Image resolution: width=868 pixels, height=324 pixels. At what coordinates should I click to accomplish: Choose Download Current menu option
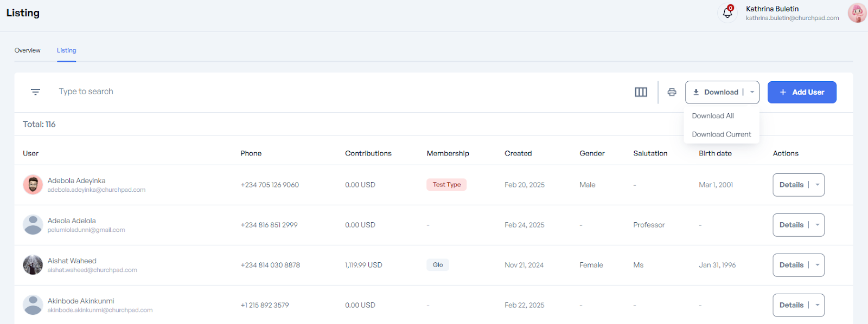tap(721, 134)
